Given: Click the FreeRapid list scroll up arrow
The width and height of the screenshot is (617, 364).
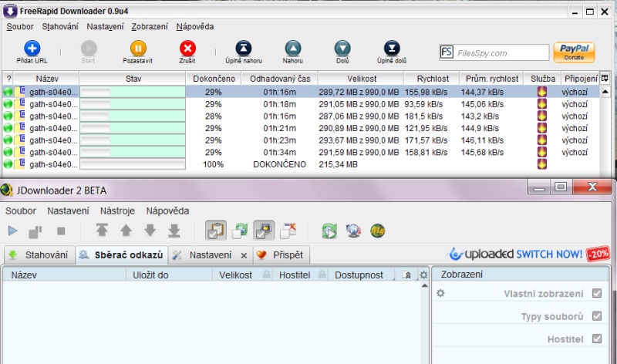Looking at the screenshot, I should click(x=605, y=92).
